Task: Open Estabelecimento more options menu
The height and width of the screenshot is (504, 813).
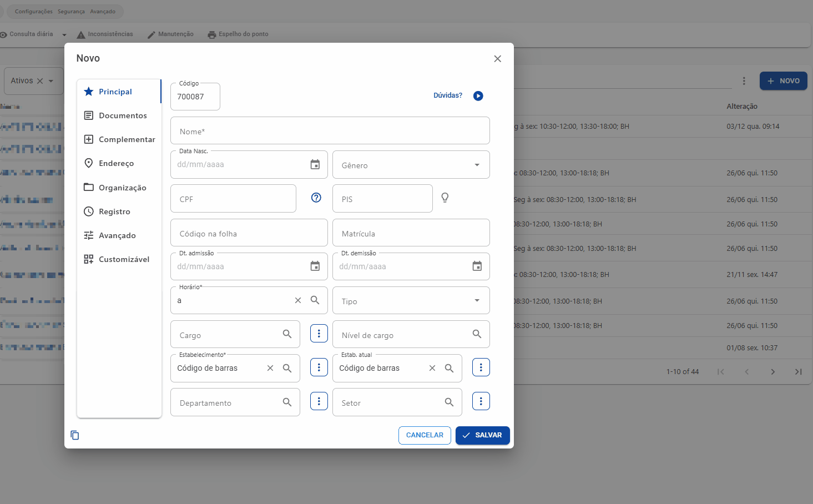Action: tap(319, 367)
